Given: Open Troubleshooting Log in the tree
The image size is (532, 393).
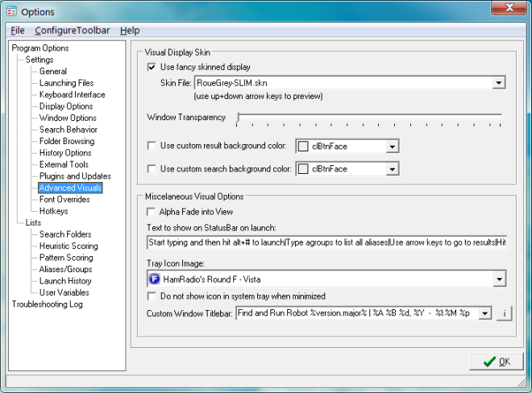Looking at the screenshot, I should (47, 304).
